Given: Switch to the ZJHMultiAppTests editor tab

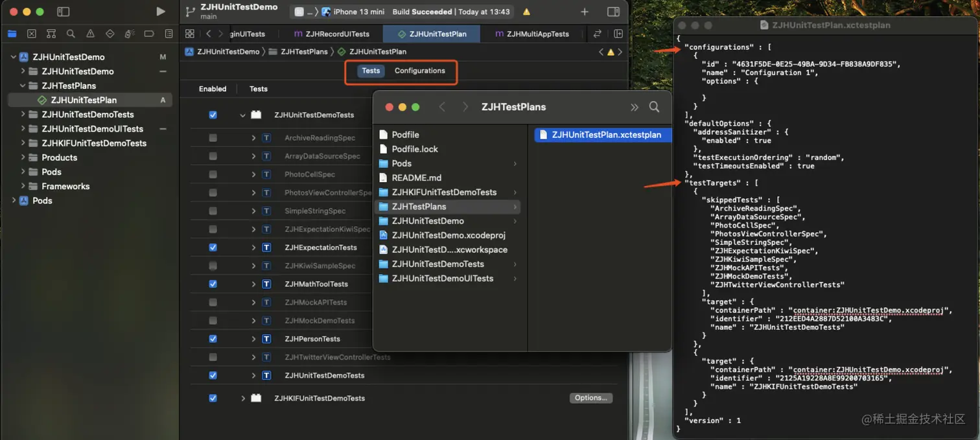Looking at the screenshot, I should tap(531, 34).
